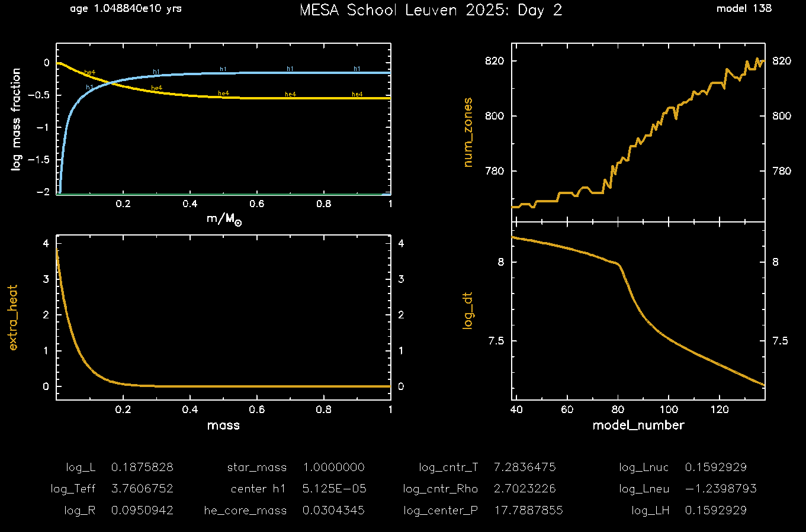The width and height of the screenshot is (806, 532).
Task: Select the star_mass value 1.0000000
Action: coord(333,467)
